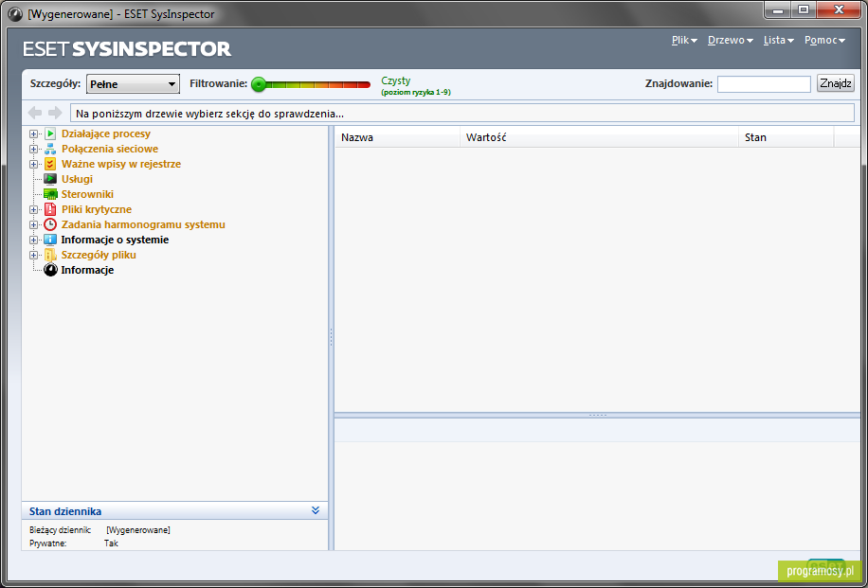Open the Plik menu
This screenshot has width=868, height=588.
pos(684,41)
